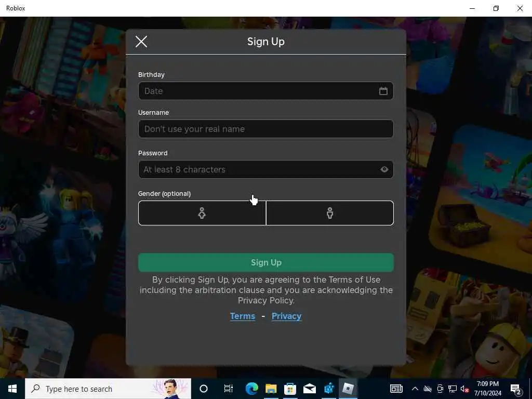Close the Sign Up dialog with the X
532x399 pixels.
point(141,42)
